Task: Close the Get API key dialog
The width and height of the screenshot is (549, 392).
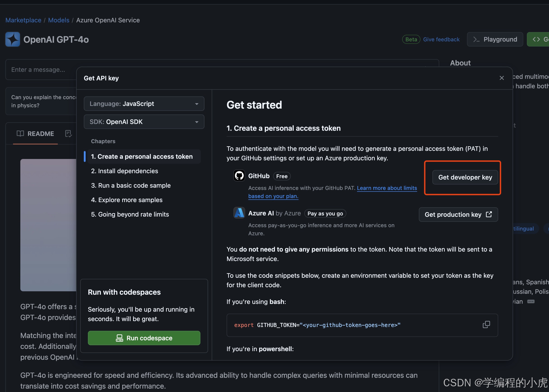Action: pyautogui.click(x=502, y=78)
